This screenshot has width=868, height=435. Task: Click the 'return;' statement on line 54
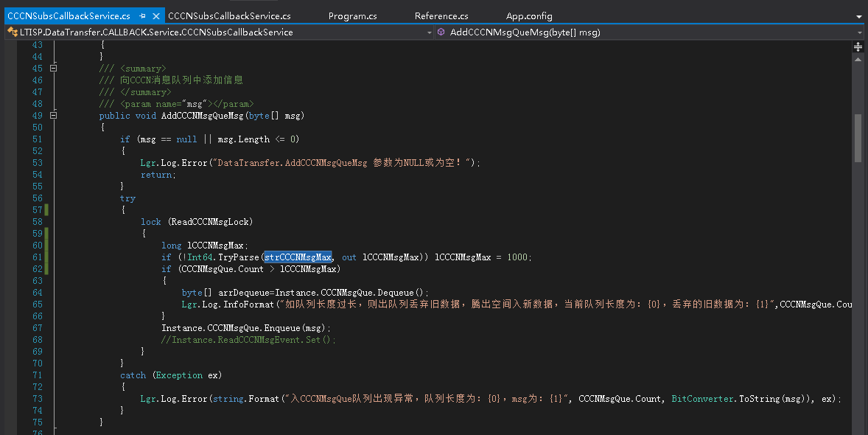pyautogui.click(x=158, y=175)
